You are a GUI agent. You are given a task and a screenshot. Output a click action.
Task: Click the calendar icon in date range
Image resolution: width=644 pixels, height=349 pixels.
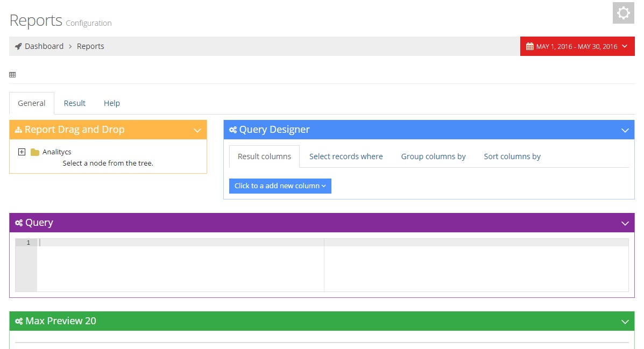(529, 46)
